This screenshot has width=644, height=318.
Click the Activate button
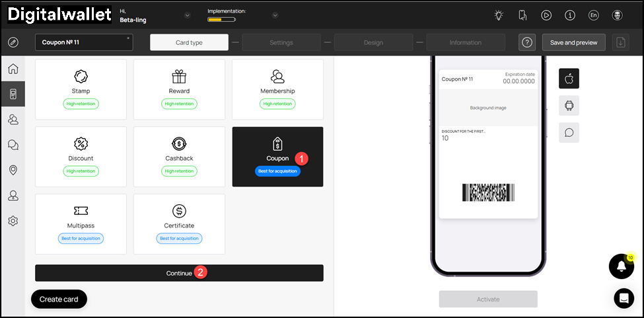tap(488, 299)
